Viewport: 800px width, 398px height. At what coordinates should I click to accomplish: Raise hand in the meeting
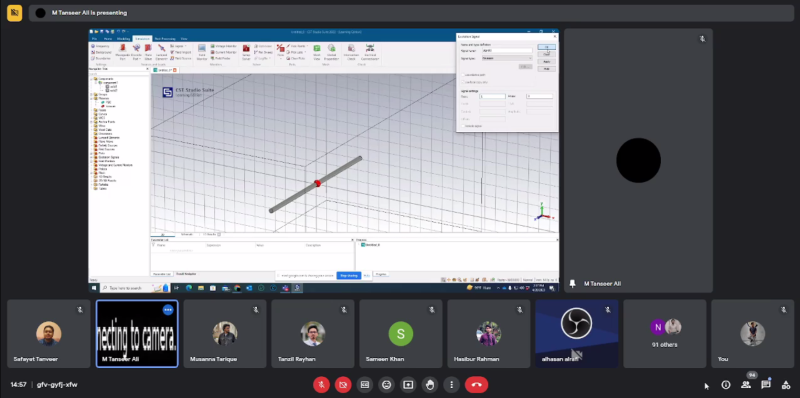(430, 385)
